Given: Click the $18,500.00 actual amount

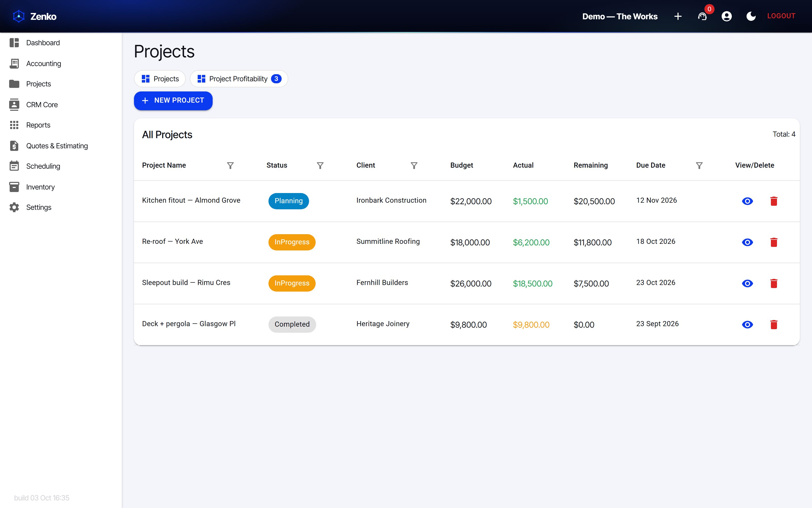Looking at the screenshot, I should pos(533,283).
